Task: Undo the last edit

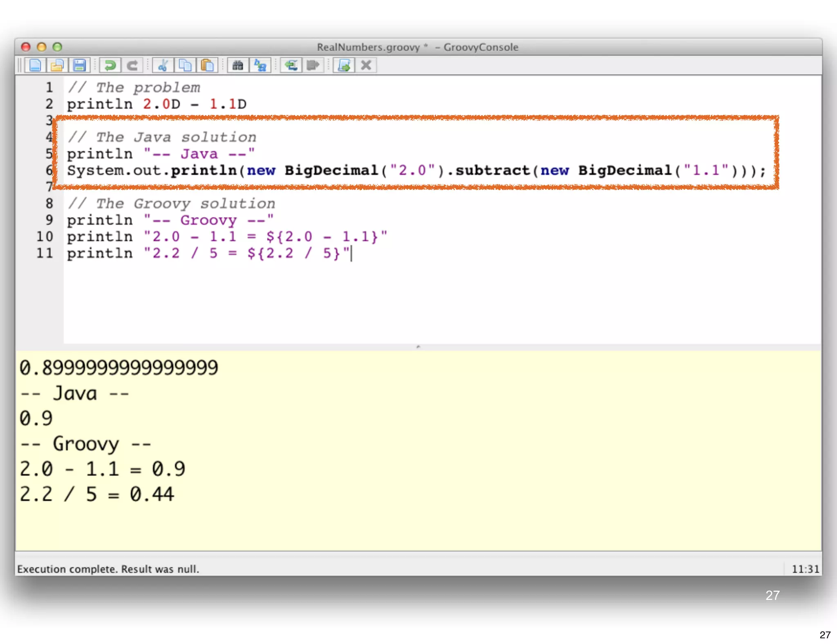Action: (x=110, y=65)
